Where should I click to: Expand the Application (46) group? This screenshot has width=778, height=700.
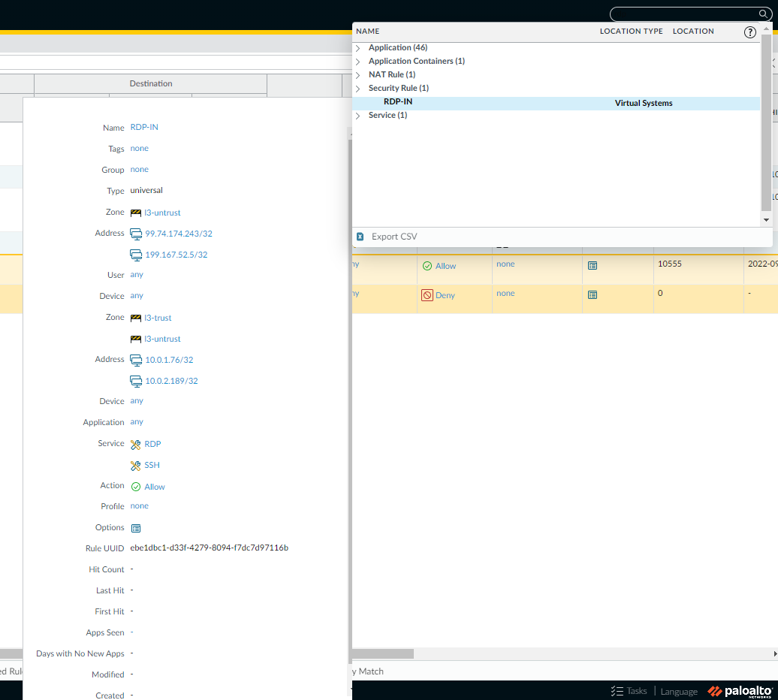click(x=358, y=48)
